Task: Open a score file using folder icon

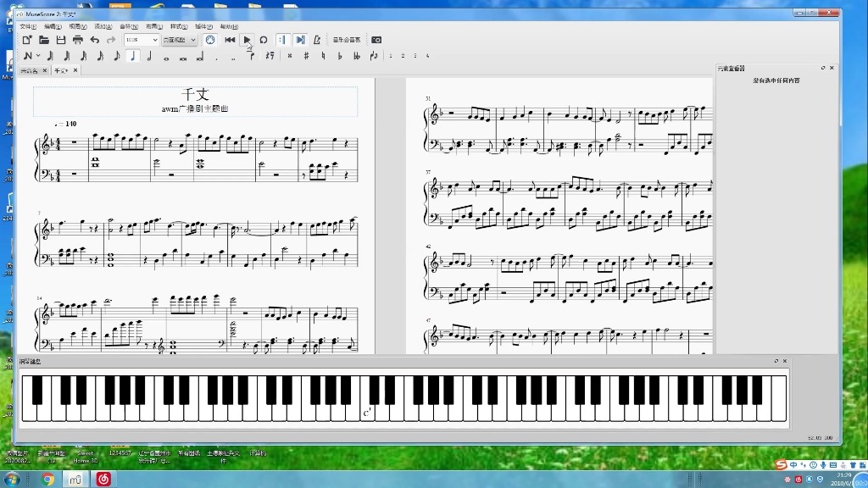Action: [x=44, y=40]
